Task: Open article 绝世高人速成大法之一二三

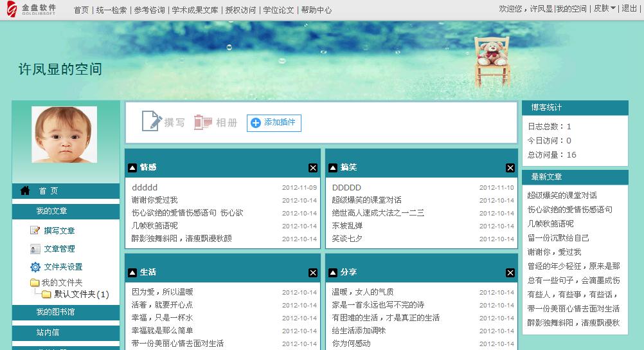Action: click(x=379, y=212)
